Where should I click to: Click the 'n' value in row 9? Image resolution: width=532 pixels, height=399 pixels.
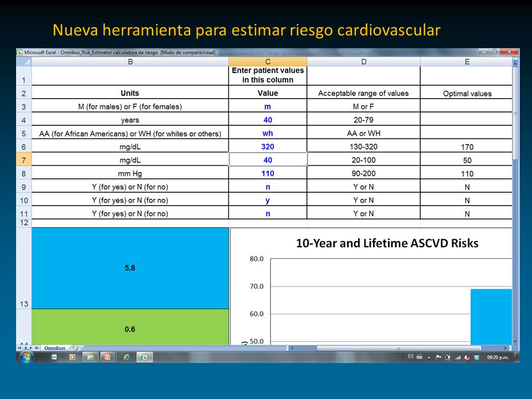pos(268,187)
